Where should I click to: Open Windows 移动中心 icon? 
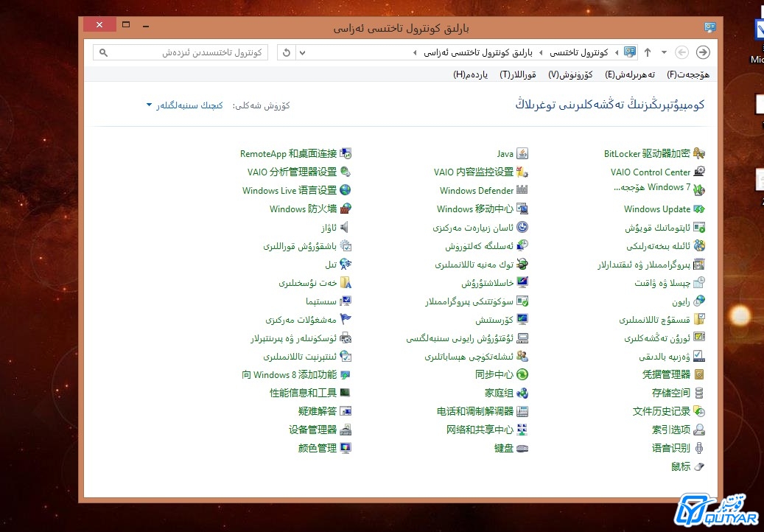(x=522, y=209)
